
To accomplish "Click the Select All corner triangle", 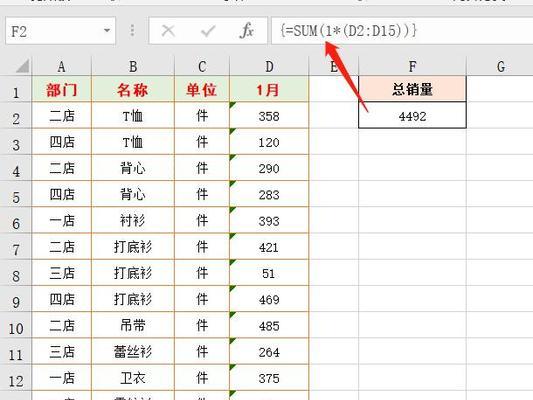I will pos(22,66).
